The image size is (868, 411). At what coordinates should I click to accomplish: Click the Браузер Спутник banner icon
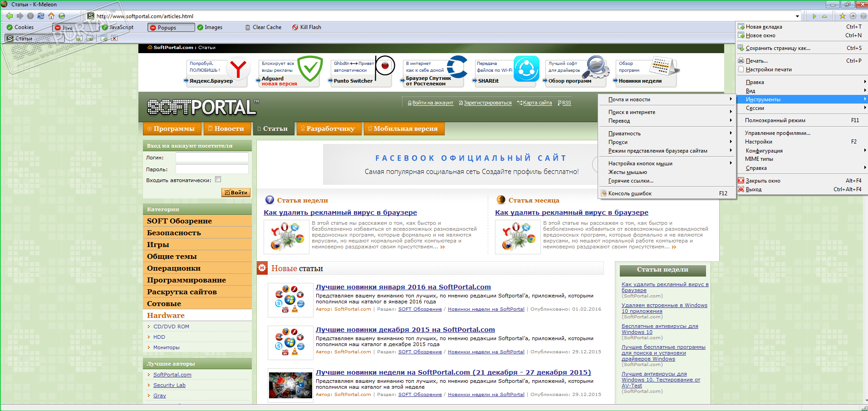457,67
